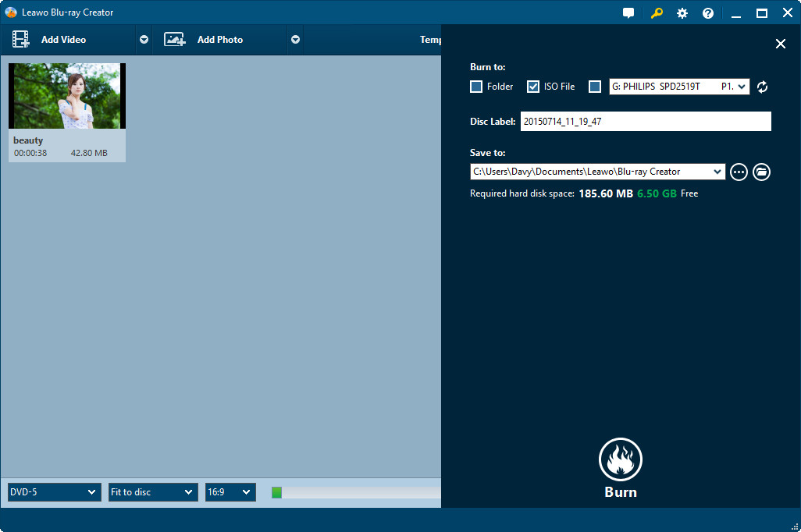Open the feedback speech bubble icon
The width and height of the screenshot is (801, 532).
point(628,12)
